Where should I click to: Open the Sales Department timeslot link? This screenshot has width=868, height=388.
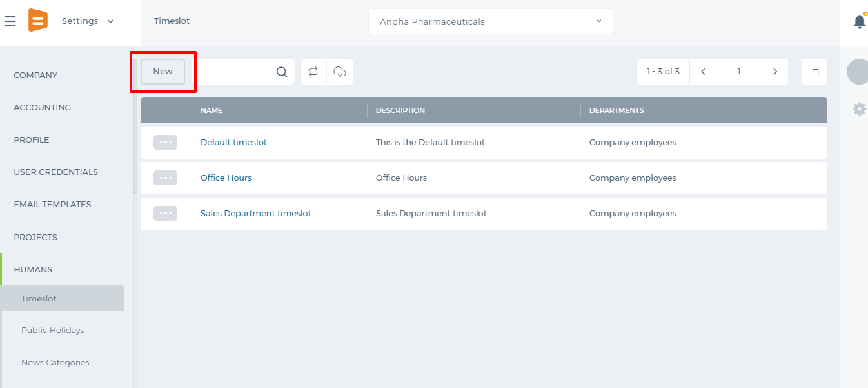256,213
